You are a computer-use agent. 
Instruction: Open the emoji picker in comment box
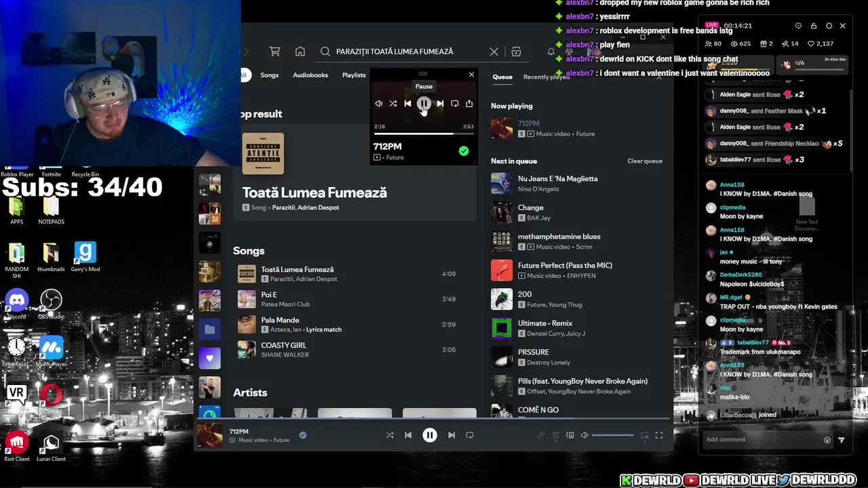(827, 440)
